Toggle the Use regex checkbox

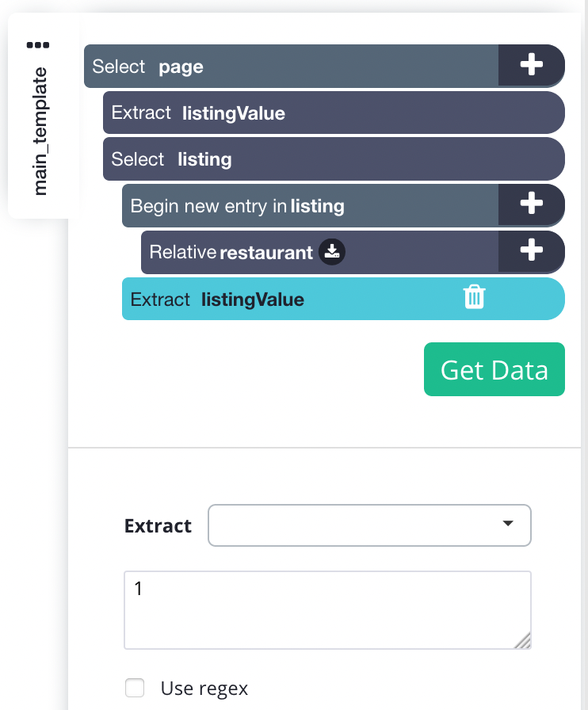coord(135,687)
